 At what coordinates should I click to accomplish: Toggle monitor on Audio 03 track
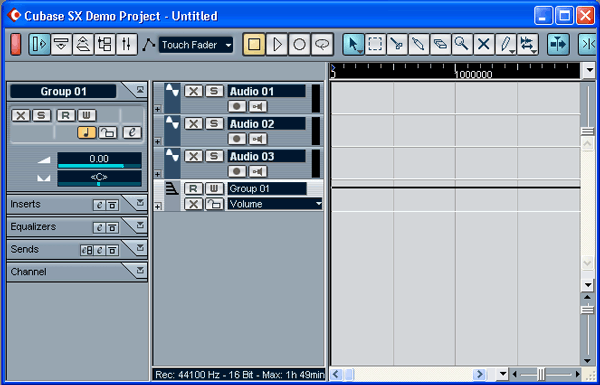pyautogui.click(x=258, y=171)
